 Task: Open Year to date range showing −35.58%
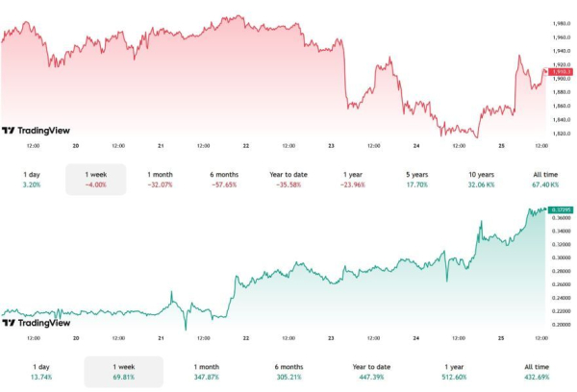pos(288,179)
